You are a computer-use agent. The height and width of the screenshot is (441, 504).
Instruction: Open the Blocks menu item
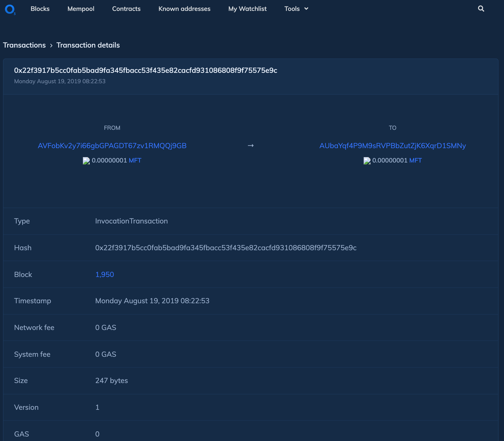40,9
